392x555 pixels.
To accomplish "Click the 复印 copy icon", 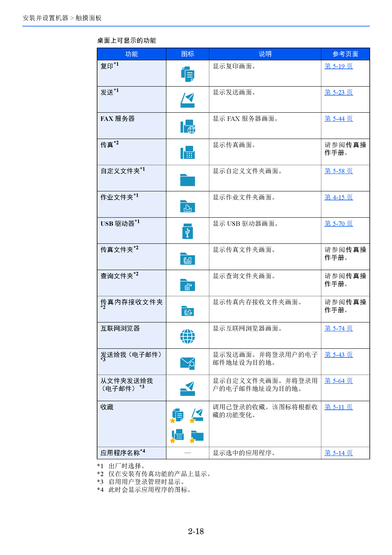I will pyautogui.click(x=188, y=74).
